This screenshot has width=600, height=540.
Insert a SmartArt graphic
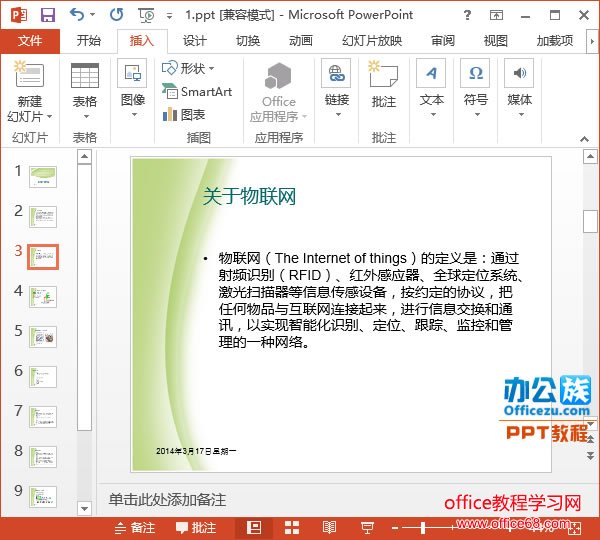pos(197,91)
